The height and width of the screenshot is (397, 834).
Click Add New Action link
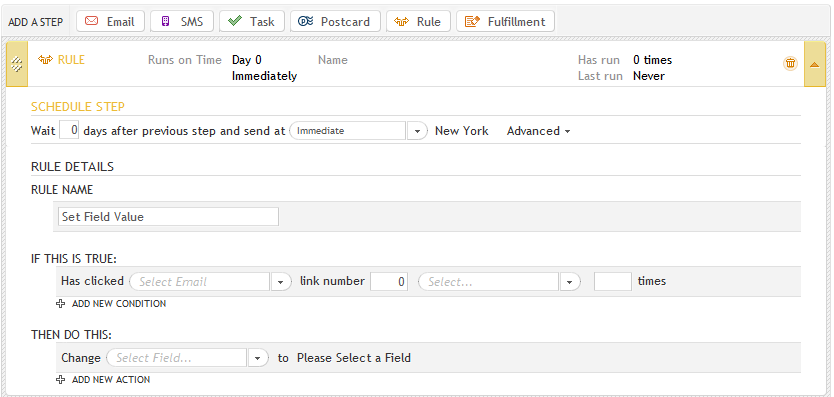click(104, 379)
